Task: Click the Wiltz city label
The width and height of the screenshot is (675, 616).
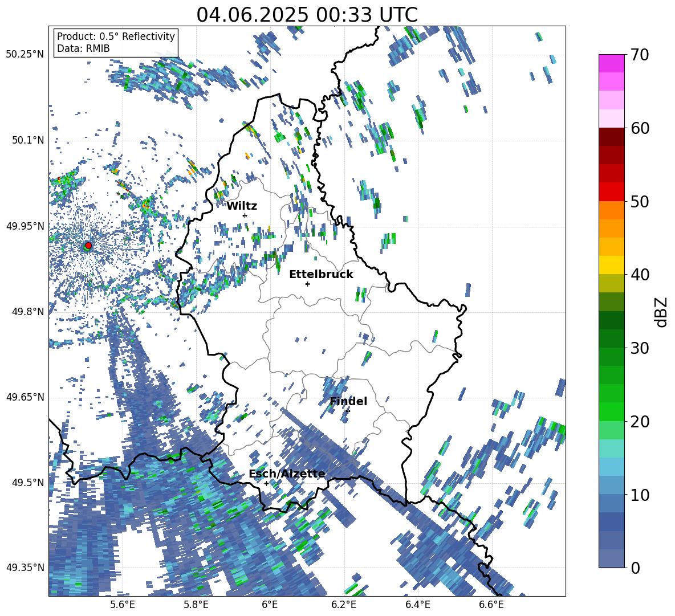Action: pyautogui.click(x=242, y=206)
